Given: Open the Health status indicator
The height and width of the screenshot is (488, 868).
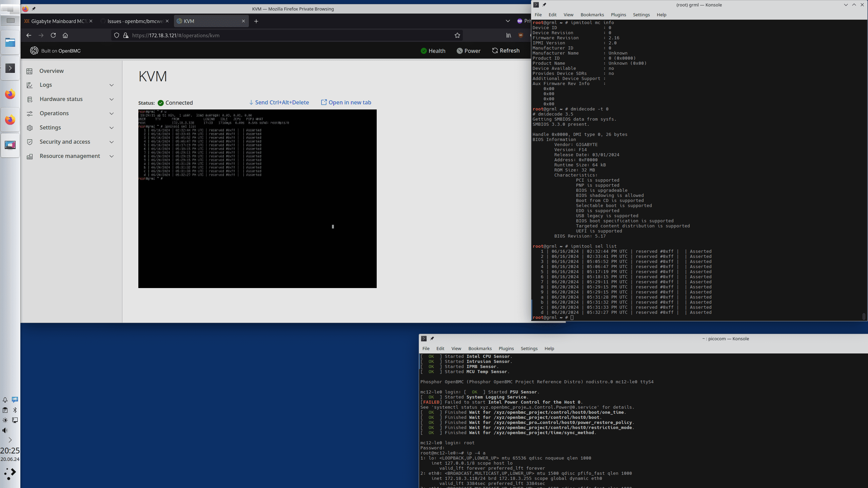Looking at the screenshot, I should (x=433, y=51).
